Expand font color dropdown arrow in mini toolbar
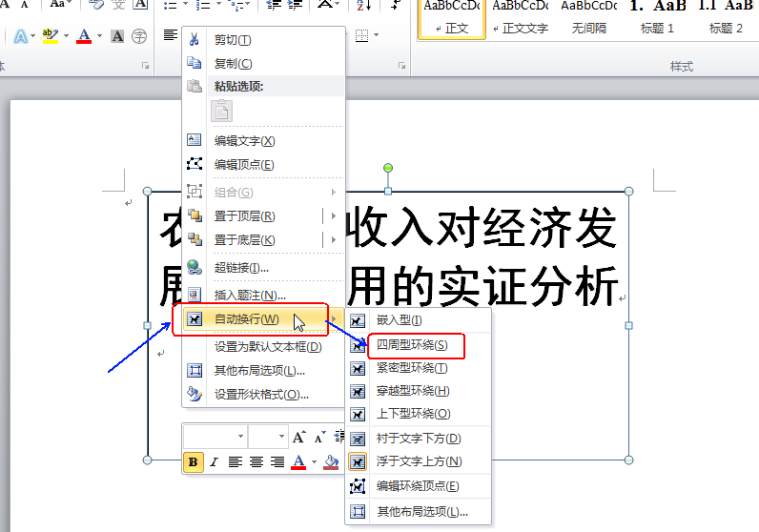The height and width of the screenshot is (532, 759). click(314, 462)
